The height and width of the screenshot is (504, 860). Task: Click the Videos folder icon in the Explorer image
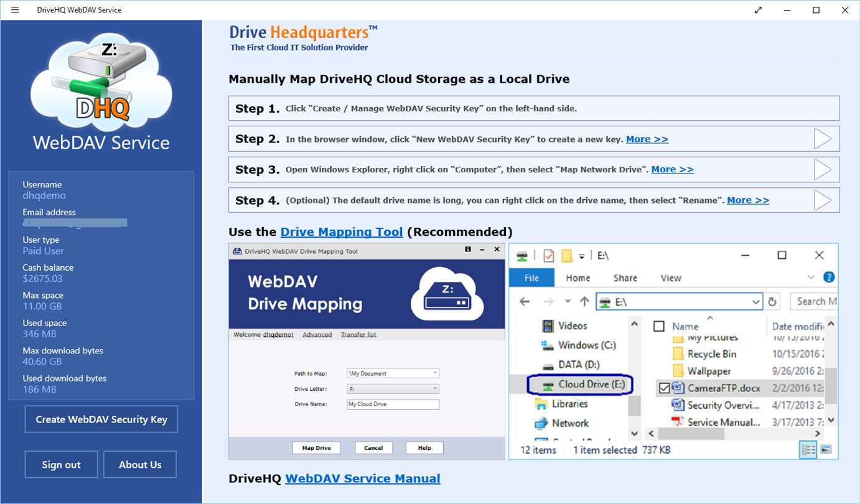(548, 325)
